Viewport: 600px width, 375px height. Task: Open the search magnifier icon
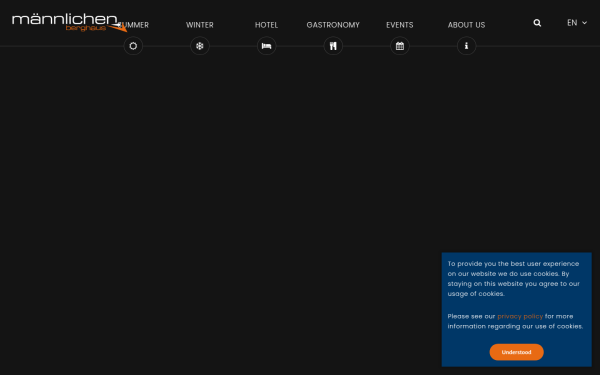(x=537, y=23)
